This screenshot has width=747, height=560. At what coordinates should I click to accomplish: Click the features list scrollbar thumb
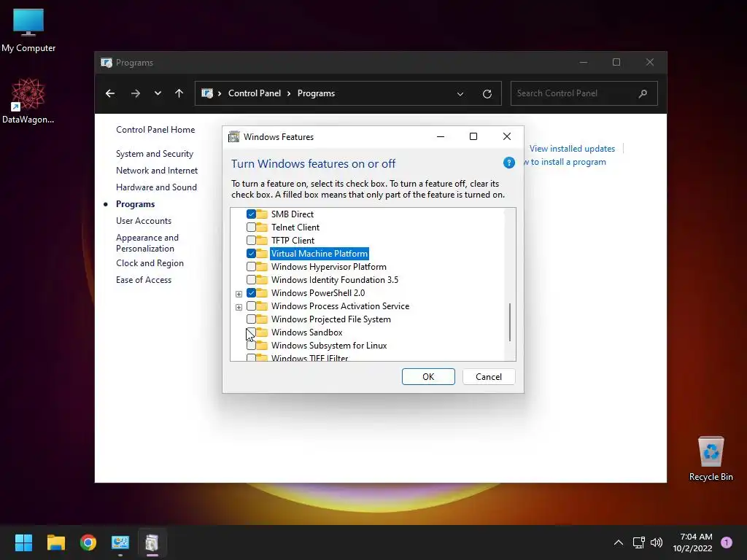click(510, 322)
